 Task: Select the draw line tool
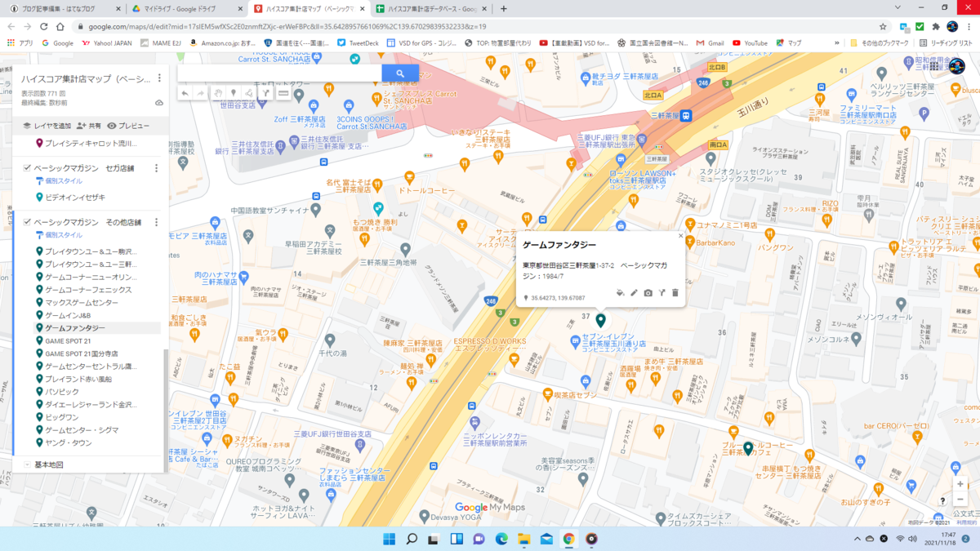[x=249, y=94]
